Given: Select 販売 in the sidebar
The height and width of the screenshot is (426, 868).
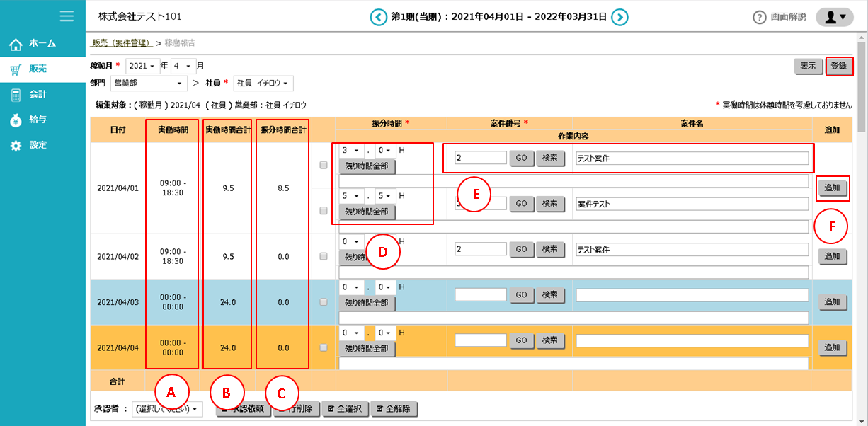Looking at the screenshot, I should [38, 69].
